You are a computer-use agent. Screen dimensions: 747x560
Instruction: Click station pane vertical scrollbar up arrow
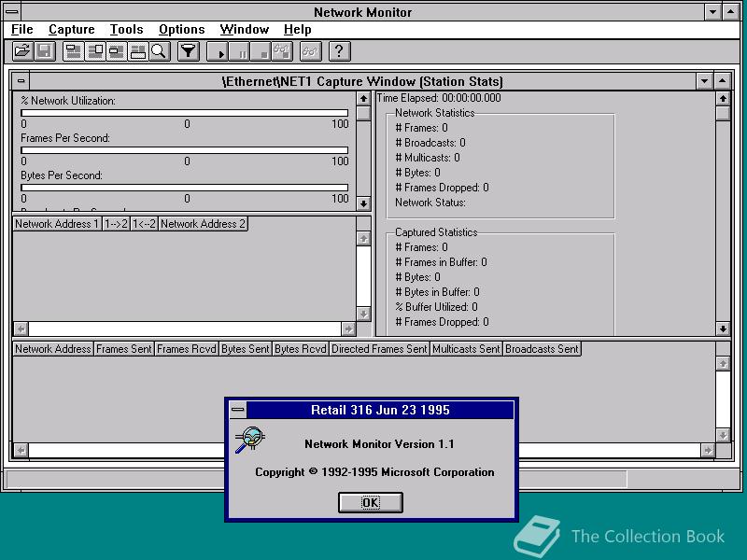click(x=723, y=364)
